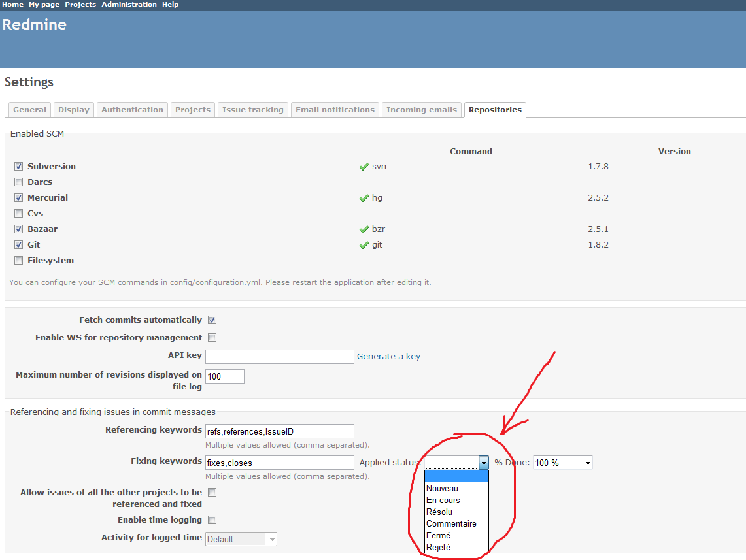Uncheck the Mercurial SCM checkbox
The width and height of the screenshot is (746, 560).
tap(18, 198)
